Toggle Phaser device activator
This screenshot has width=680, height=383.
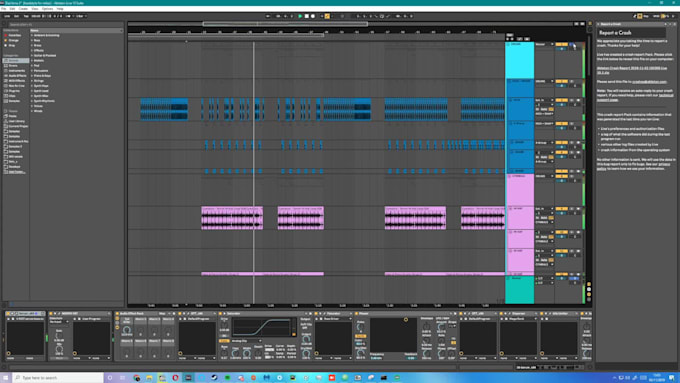[x=357, y=313]
